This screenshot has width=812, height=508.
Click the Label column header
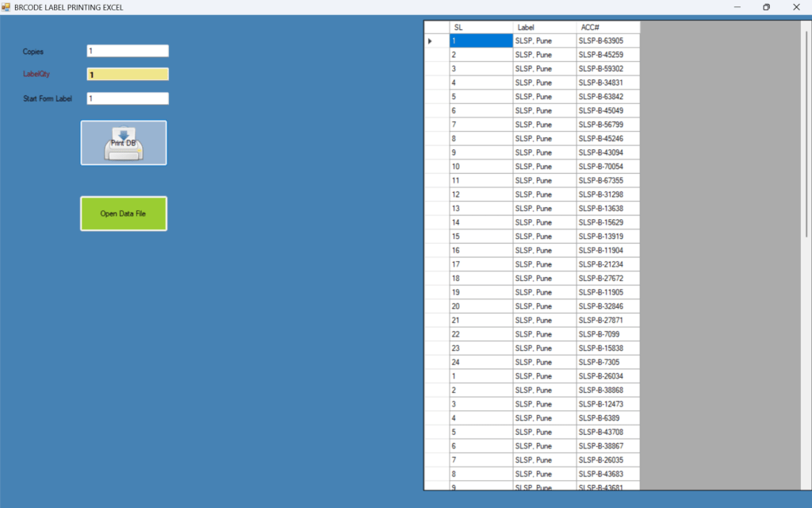(x=544, y=27)
